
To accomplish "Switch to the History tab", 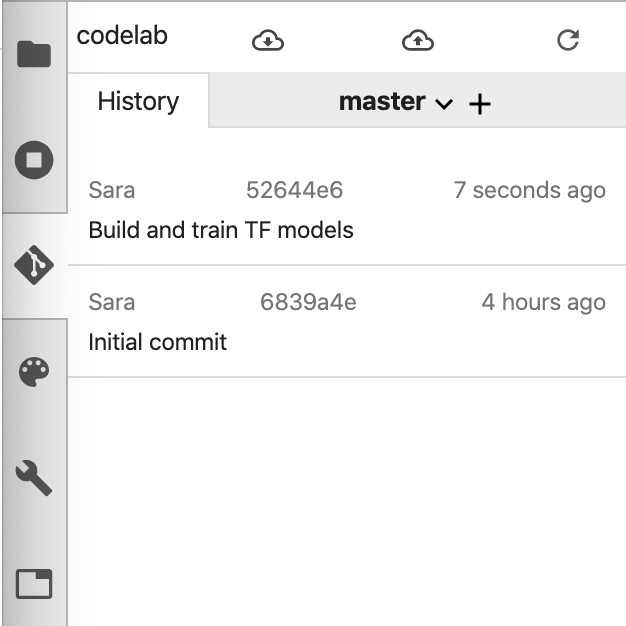I will pos(138,101).
